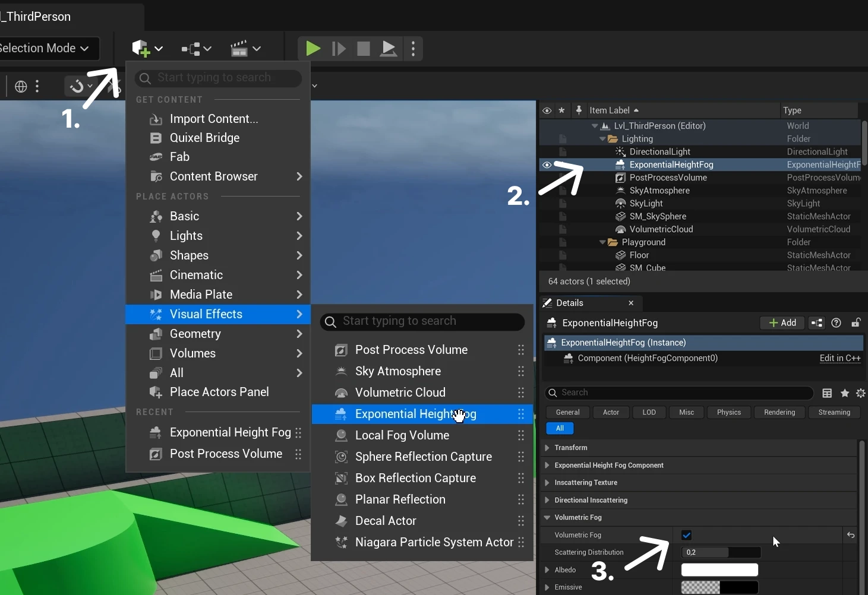Click the Details panel Search field
This screenshot has width=868, height=595.
point(679,393)
